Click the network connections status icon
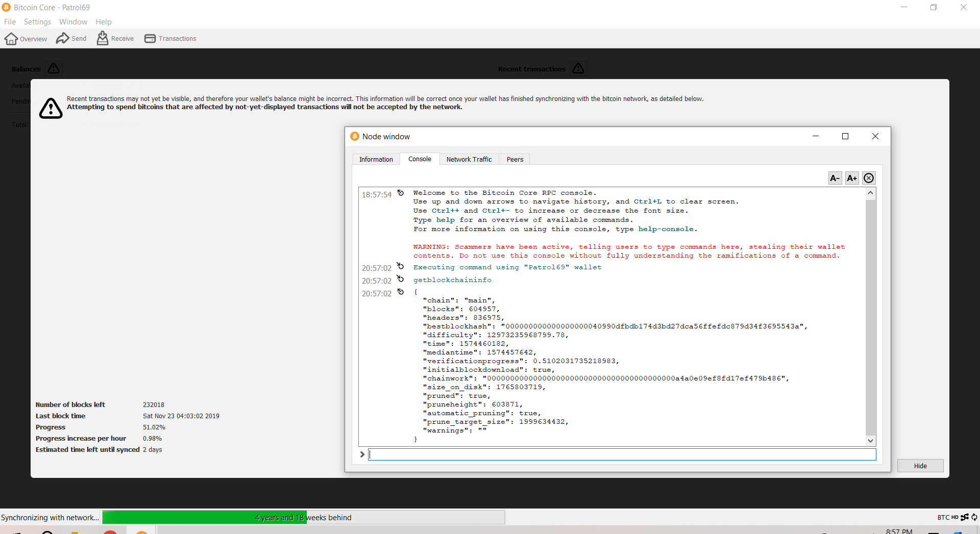This screenshot has width=980, height=534. pyautogui.click(x=965, y=517)
